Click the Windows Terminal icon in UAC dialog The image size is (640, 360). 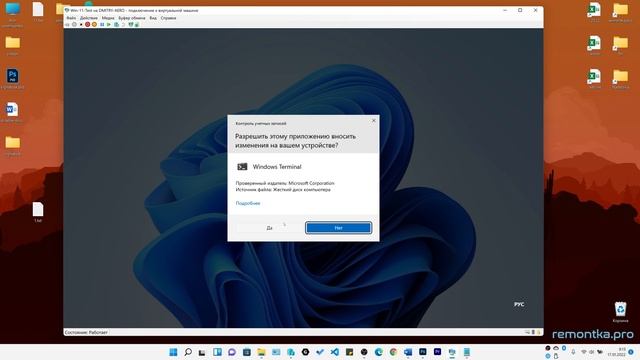coord(242,167)
